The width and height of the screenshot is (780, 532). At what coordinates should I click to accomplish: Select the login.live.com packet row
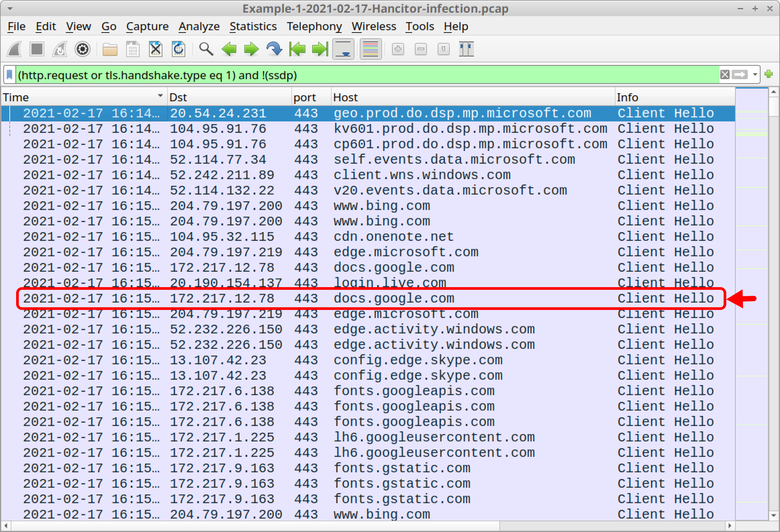368,283
